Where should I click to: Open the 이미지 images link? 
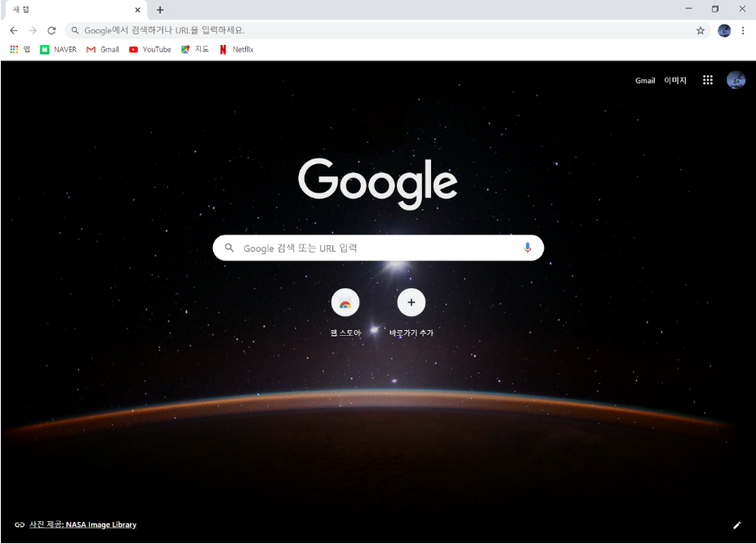(674, 81)
